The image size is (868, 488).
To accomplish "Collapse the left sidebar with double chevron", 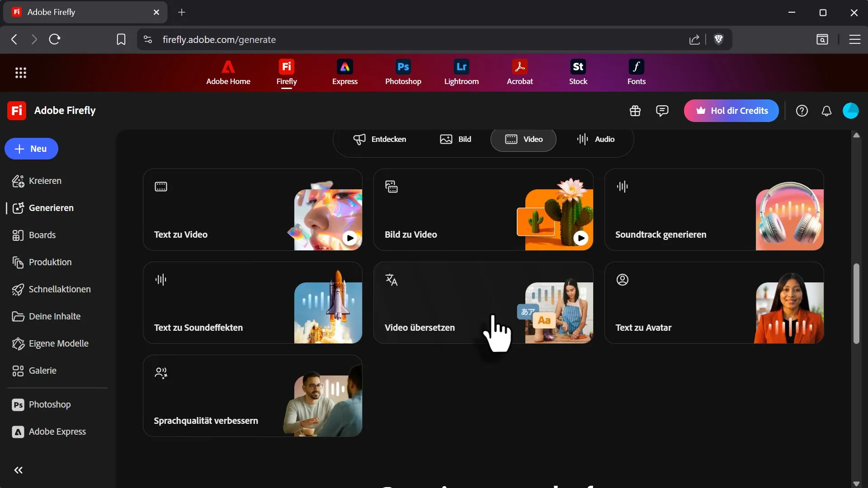I will (18, 470).
